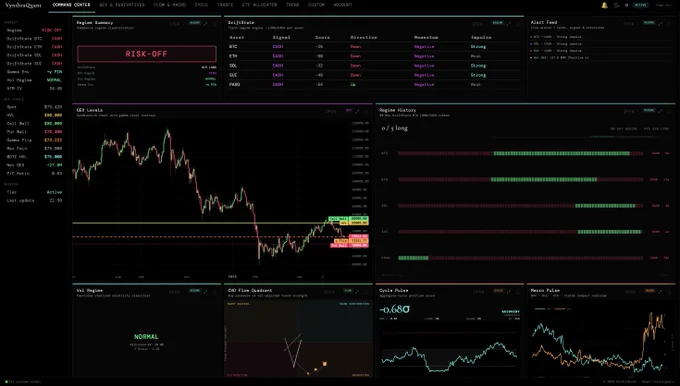Screen dimensions: 680x386
Task: Click the rightmost header icon in Regime Summary
Action: 215,24
